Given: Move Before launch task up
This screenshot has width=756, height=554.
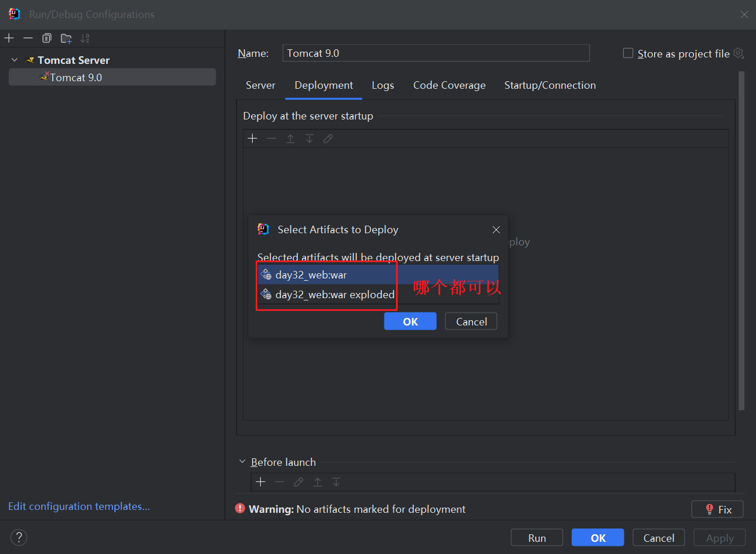Looking at the screenshot, I should click(x=318, y=482).
